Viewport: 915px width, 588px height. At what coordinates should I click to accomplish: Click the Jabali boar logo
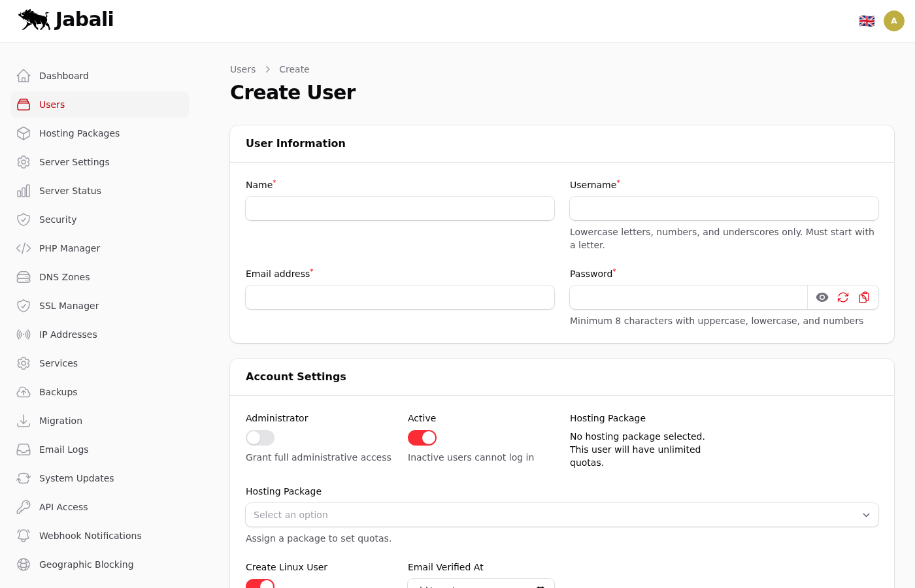[35, 20]
